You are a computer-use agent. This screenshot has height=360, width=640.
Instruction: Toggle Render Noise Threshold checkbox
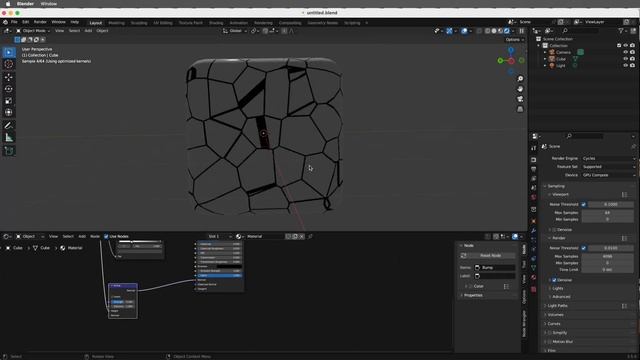coord(584,248)
